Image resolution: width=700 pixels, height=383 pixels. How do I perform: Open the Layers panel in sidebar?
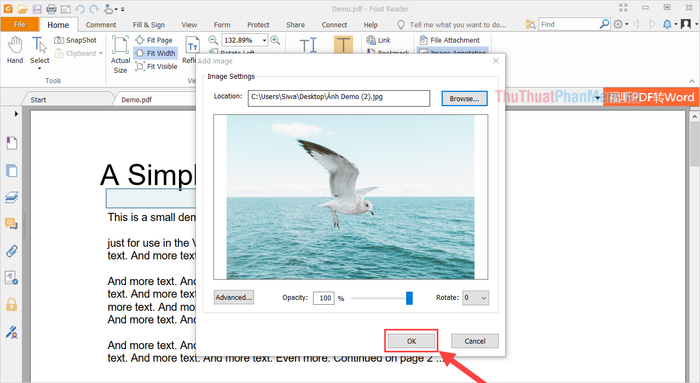click(x=12, y=197)
